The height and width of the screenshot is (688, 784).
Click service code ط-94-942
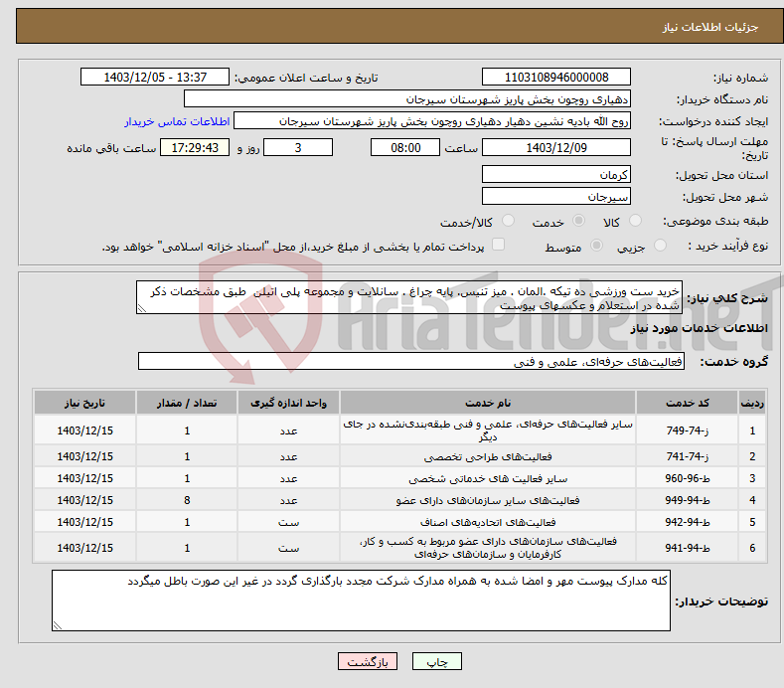687,522
